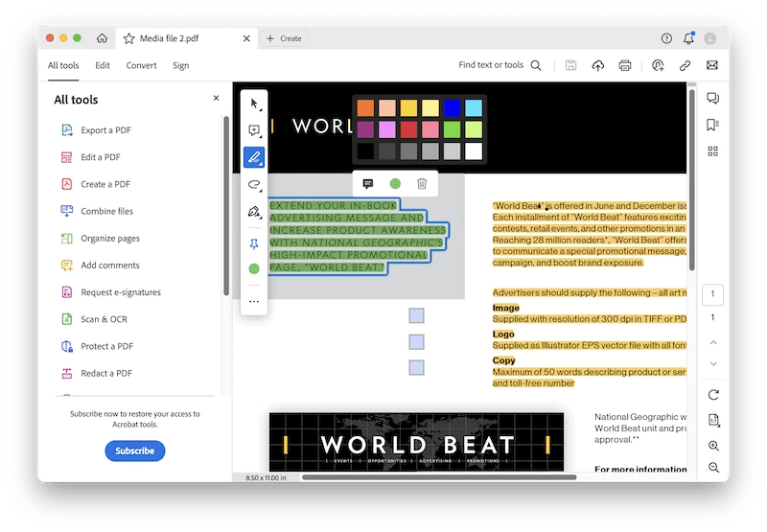Tick the first blue form checkbox
This screenshot has height=532, width=767.
(x=416, y=315)
